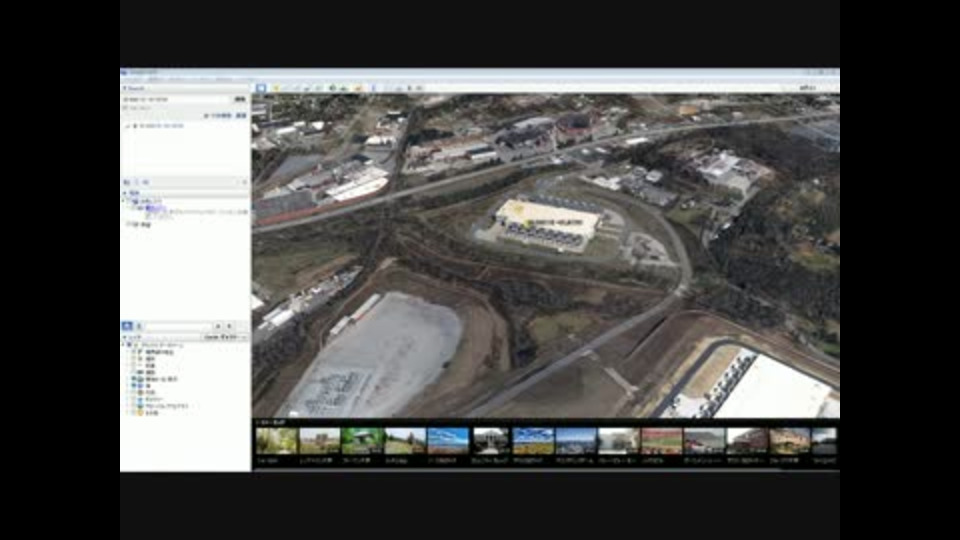Select the 3D Buildings layer row
960x540 pixels.
click(x=161, y=379)
